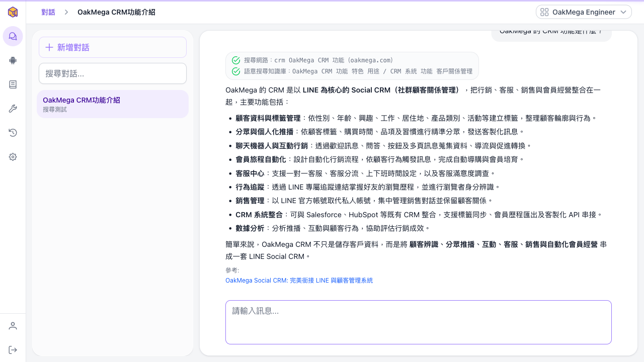Click the 行為追蹤 bullet
The width and height of the screenshot is (644, 362).
point(368,187)
